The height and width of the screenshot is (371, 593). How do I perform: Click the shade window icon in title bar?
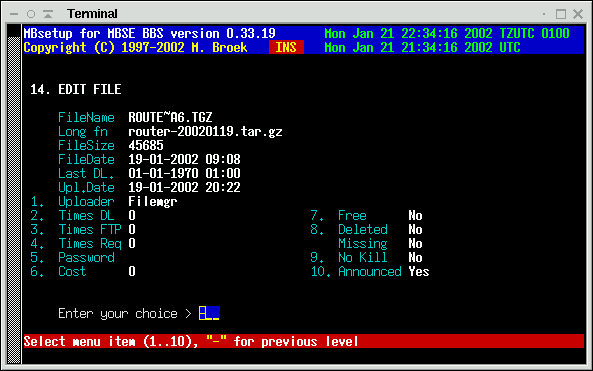(x=48, y=14)
